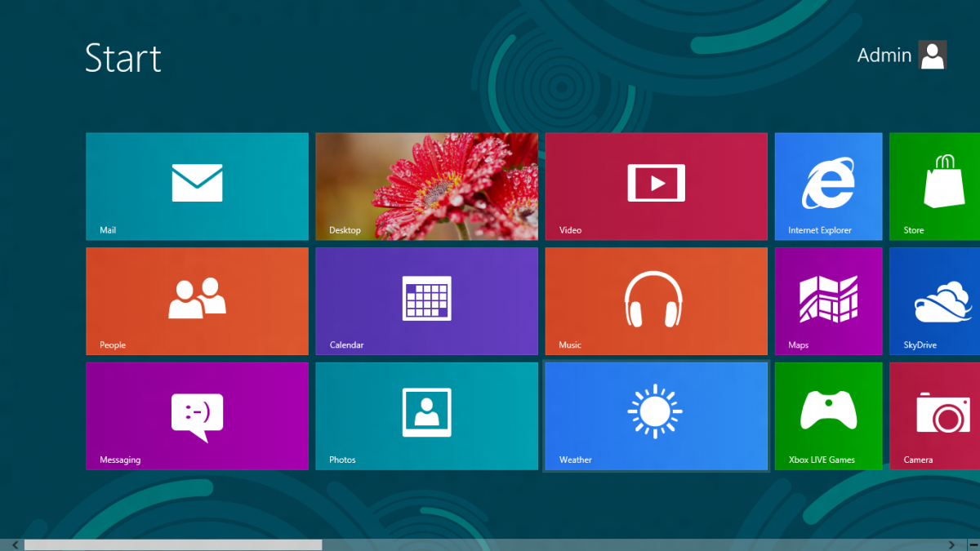The height and width of the screenshot is (551, 980).
Task: Open the Maps app tile
Action: 828,301
